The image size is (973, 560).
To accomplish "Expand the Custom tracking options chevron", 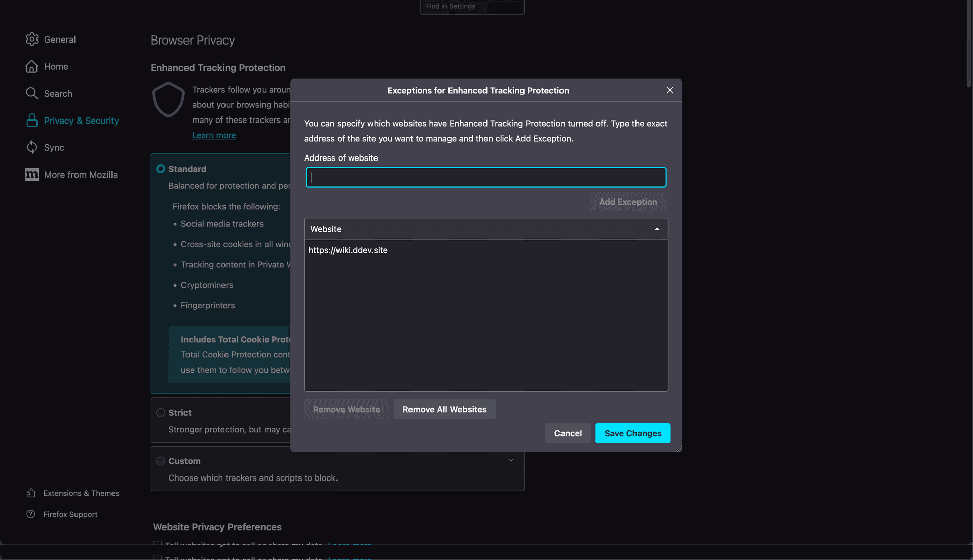I will 510,460.
